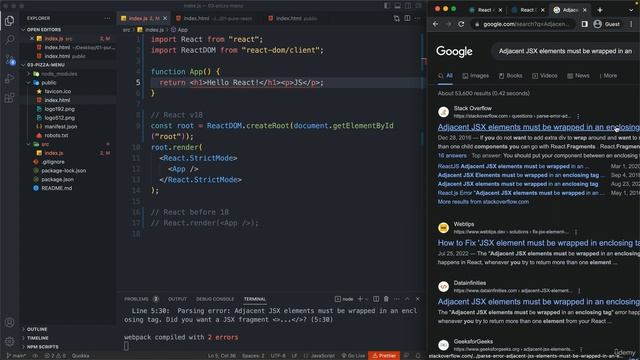Open Run and Debug view
This screenshot has width=640, height=360.
coord(9,78)
